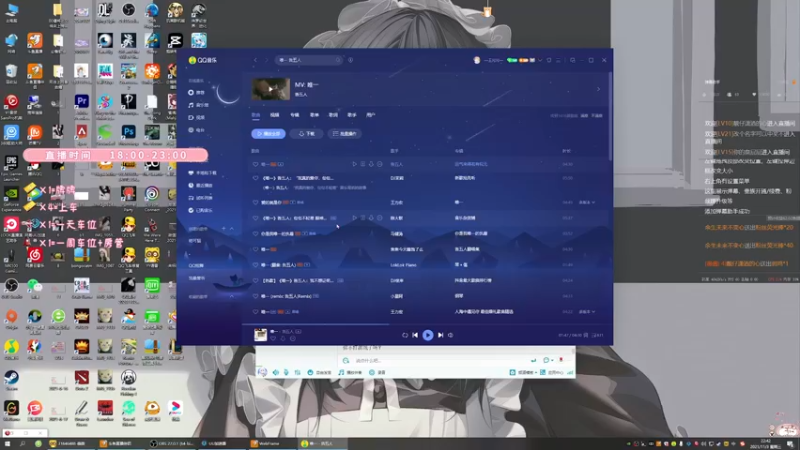Favorite the second song with its heart

[x=256, y=178]
